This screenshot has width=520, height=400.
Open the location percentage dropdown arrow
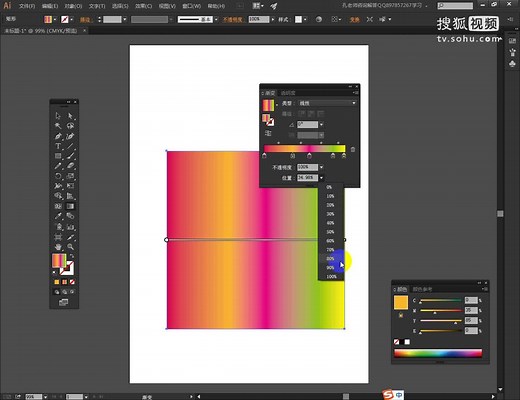click(321, 178)
